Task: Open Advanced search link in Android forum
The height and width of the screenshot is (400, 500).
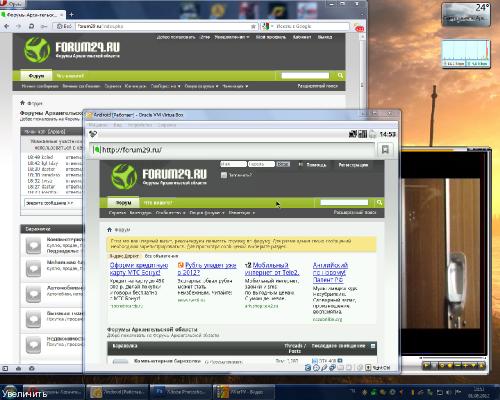Action: click(x=355, y=212)
